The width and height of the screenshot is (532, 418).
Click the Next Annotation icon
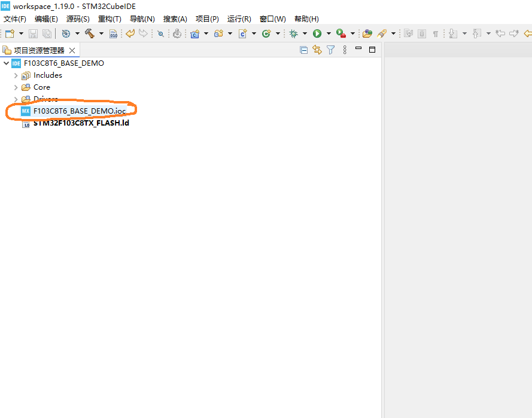coord(453,33)
